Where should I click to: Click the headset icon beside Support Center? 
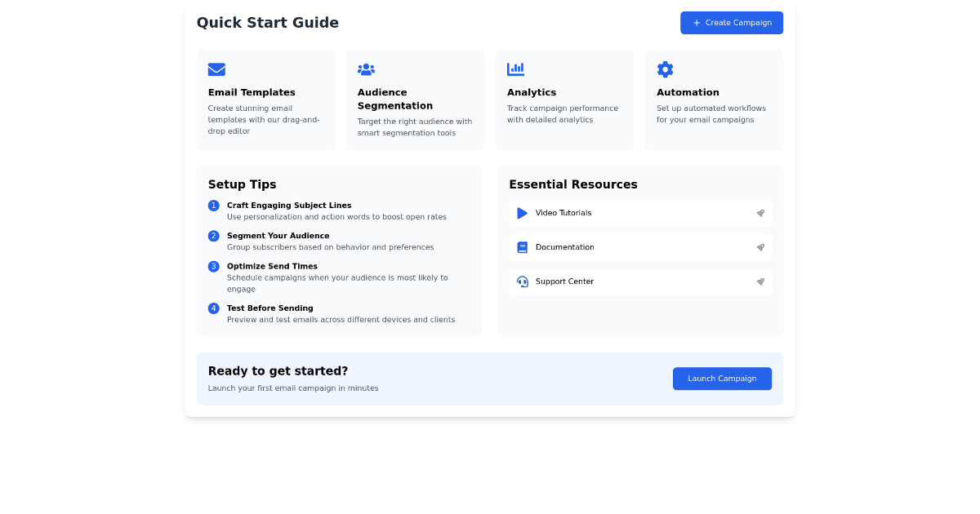click(522, 281)
